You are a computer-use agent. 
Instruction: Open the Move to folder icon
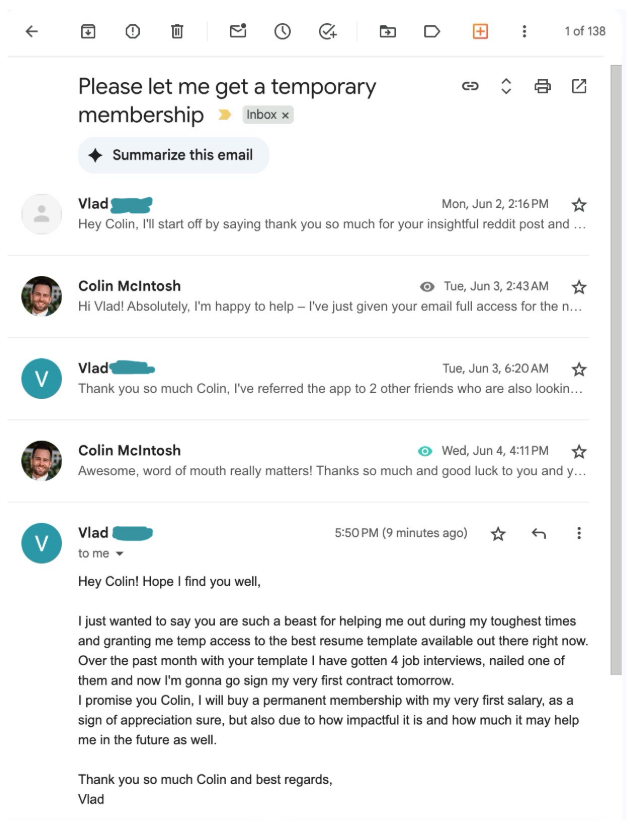(x=387, y=31)
